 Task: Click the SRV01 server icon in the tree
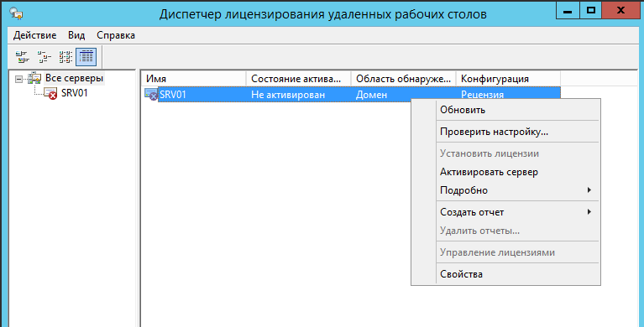pyautogui.click(x=50, y=93)
